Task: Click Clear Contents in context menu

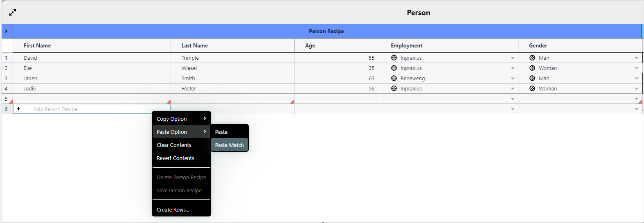Action: [174, 145]
